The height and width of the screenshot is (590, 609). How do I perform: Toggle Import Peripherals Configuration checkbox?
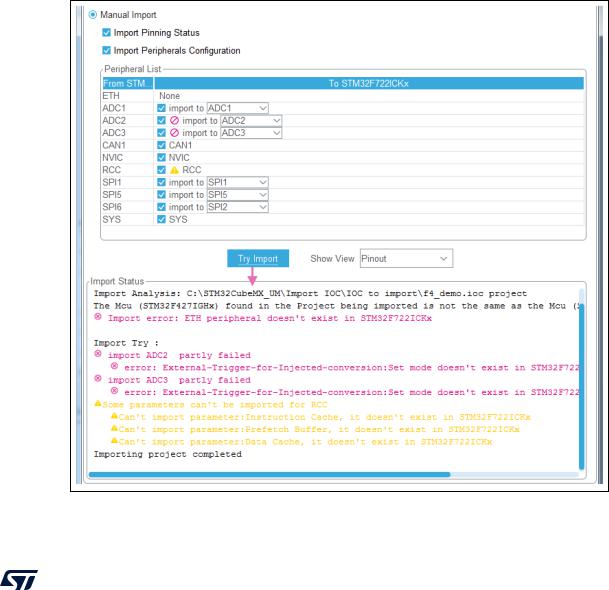click(x=106, y=50)
